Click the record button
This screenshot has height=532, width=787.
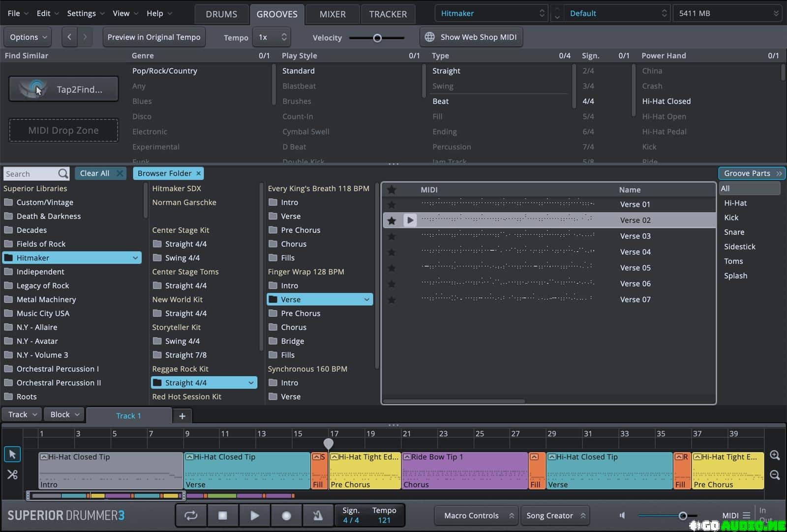click(286, 515)
